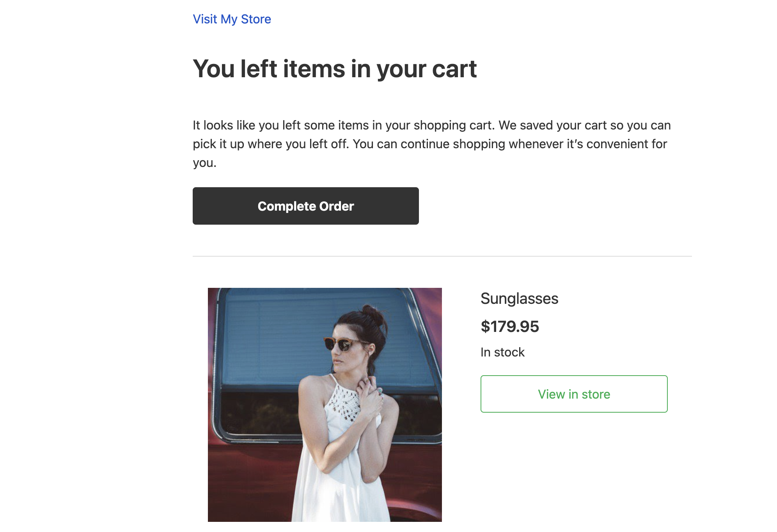Image resolution: width=777 pixels, height=532 pixels.
Task: Select the heading You left items in your cart
Action: [x=335, y=69]
